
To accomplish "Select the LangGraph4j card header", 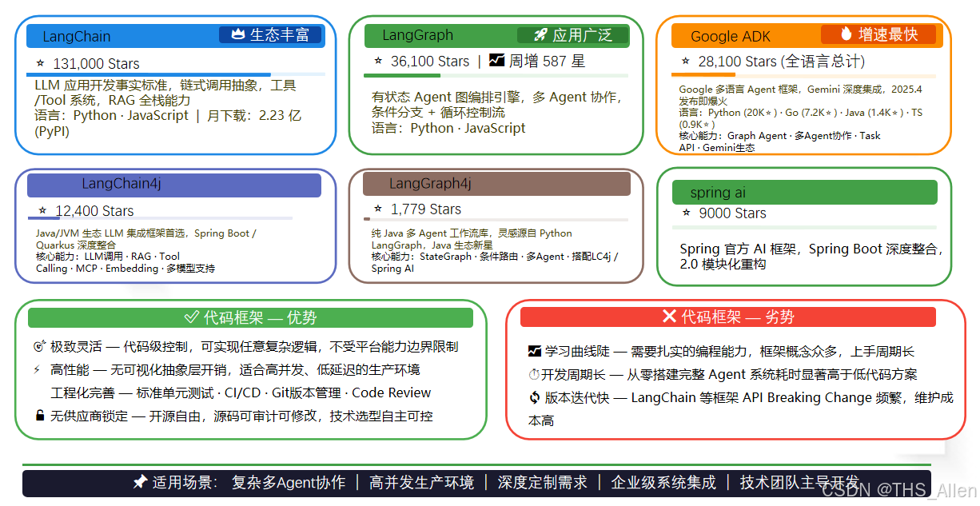I will [x=496, y=184].
